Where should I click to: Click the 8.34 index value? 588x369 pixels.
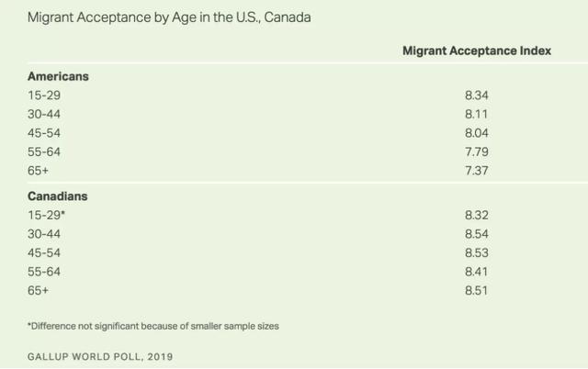tap(477, 95)
